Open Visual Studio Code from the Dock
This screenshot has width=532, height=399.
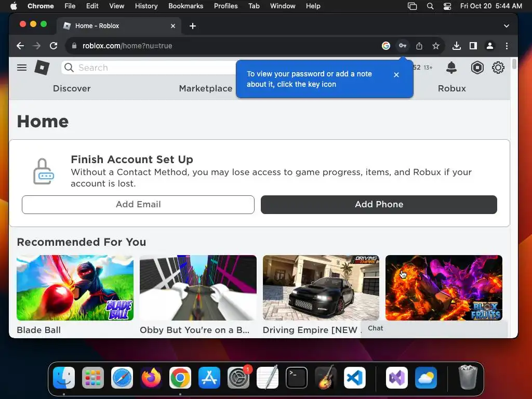(x=354, y=377)
